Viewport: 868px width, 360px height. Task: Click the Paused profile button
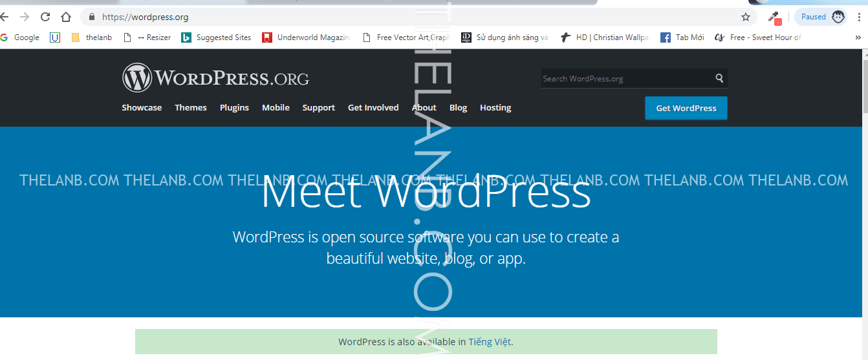[820, 17]
